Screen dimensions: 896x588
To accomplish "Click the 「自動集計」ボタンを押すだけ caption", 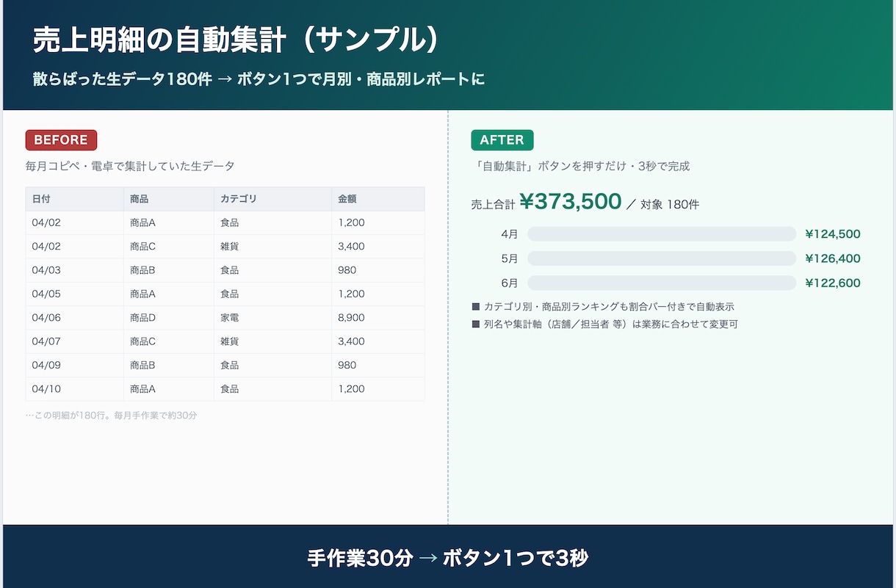I will tap(581, 167).
